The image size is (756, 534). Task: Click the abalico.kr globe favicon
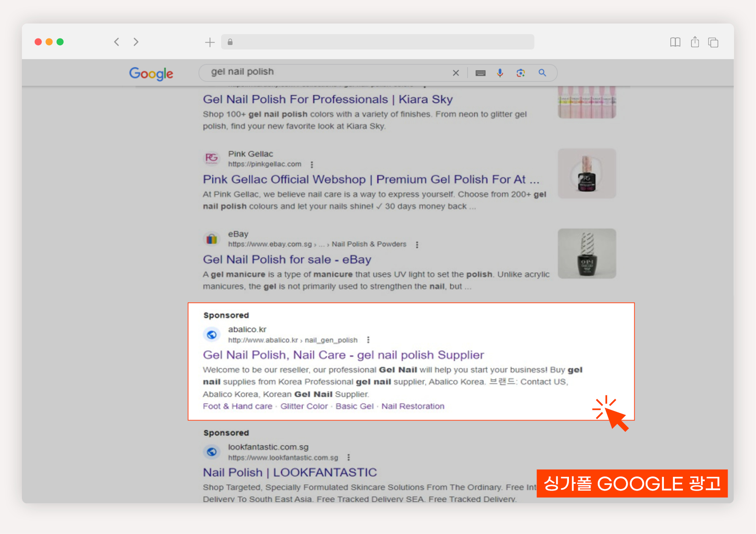tap(211, 335)
